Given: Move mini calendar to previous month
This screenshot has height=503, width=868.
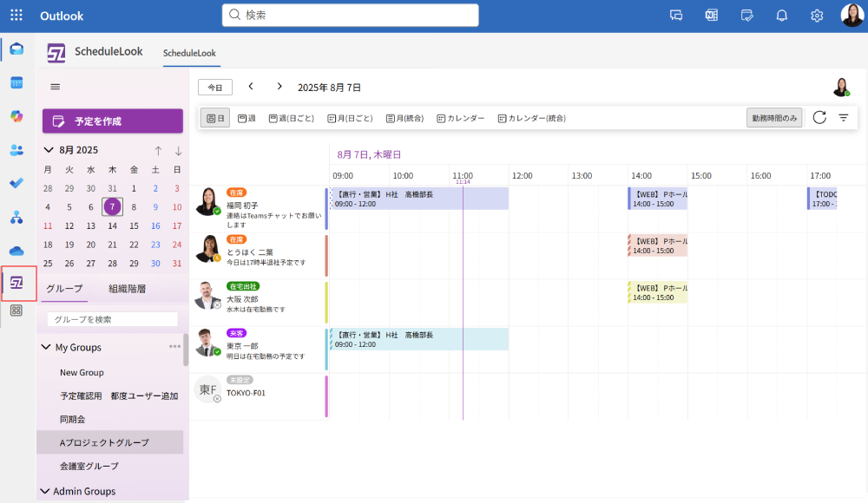Looking at the screenshot, I should (158, 151).
